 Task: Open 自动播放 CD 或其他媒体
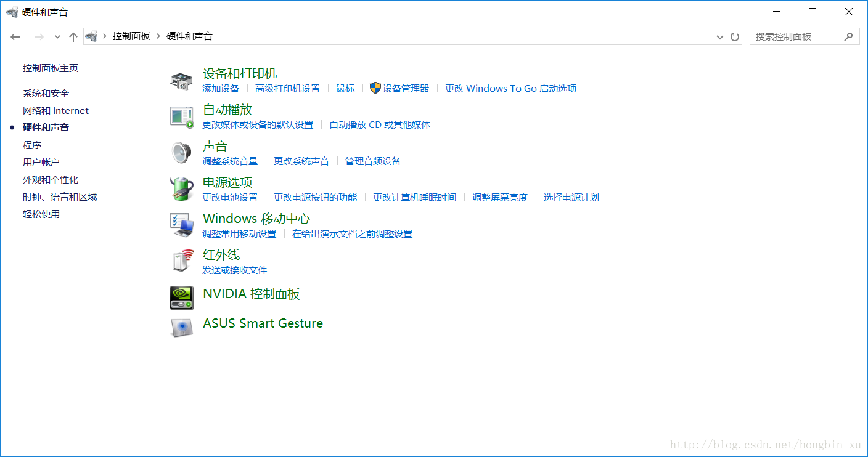tap(380, 125)
